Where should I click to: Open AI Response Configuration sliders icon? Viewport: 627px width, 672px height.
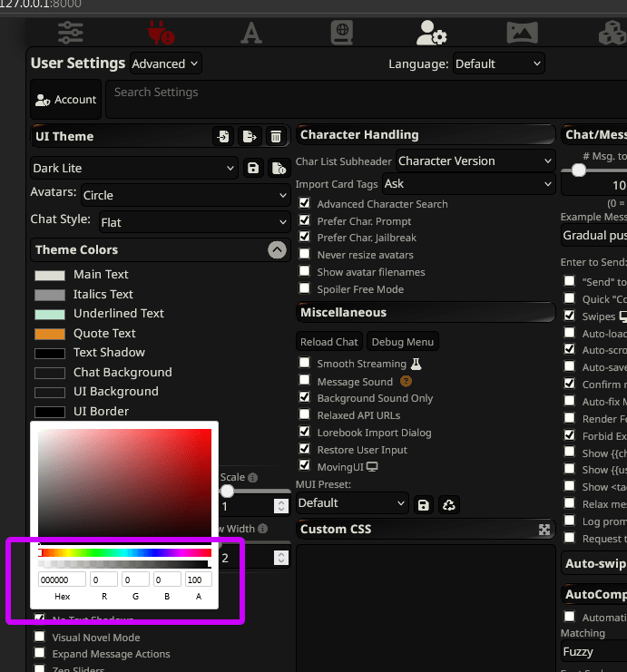click(71, 33)
